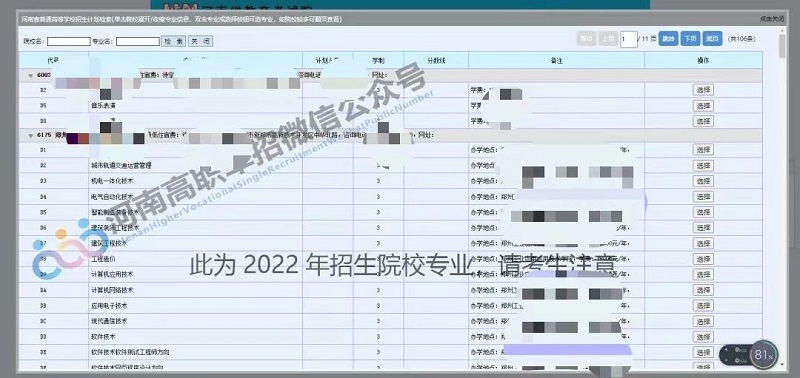Click the vertical scrollbar thumb

coord(782,46)
